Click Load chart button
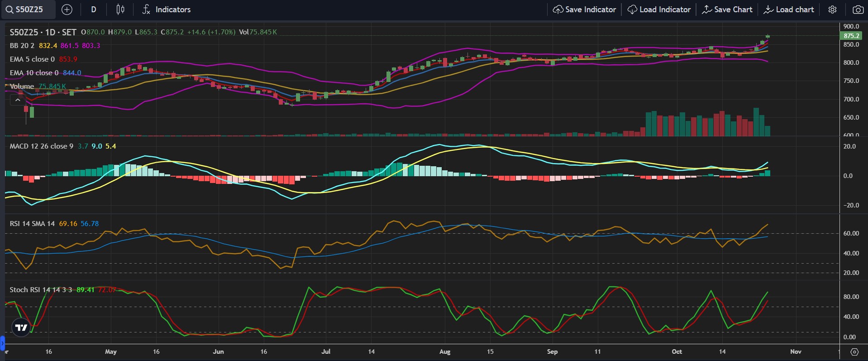868x361 pixels. point(789,10)
